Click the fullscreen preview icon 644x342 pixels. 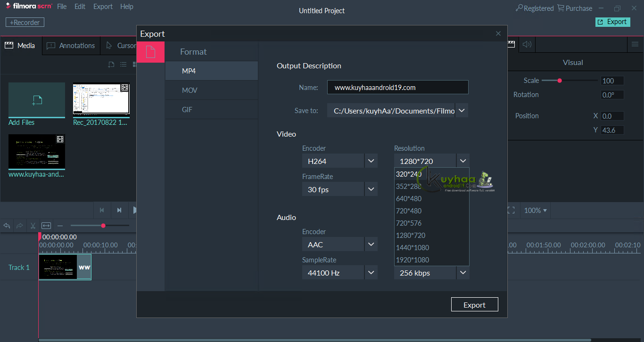point(511,210)
